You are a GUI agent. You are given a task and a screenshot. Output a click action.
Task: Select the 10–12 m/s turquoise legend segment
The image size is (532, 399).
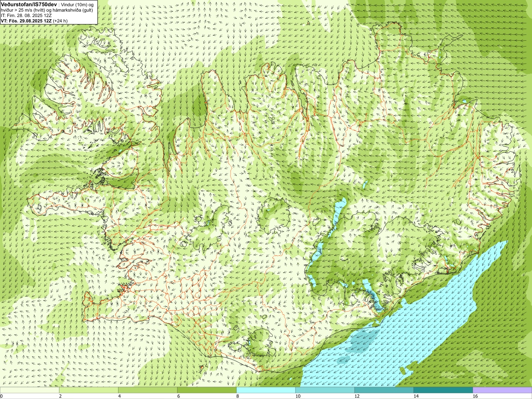[325, 390]
